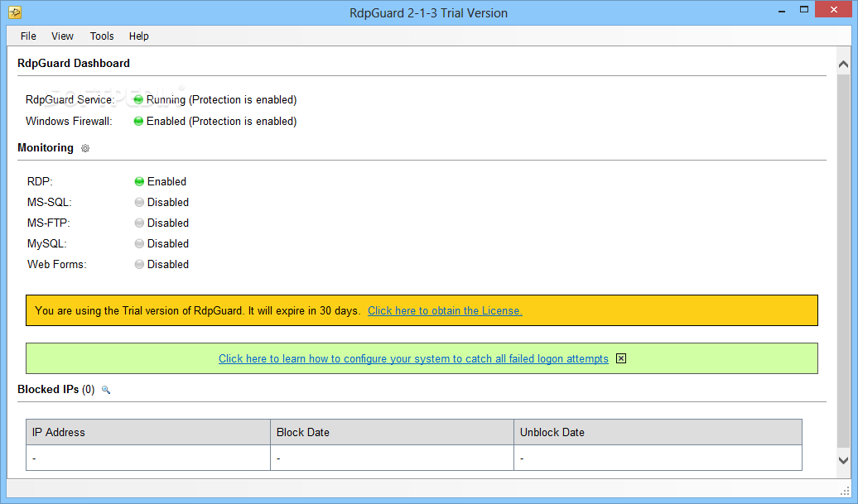Open the Tools menu

click(102, 36)
